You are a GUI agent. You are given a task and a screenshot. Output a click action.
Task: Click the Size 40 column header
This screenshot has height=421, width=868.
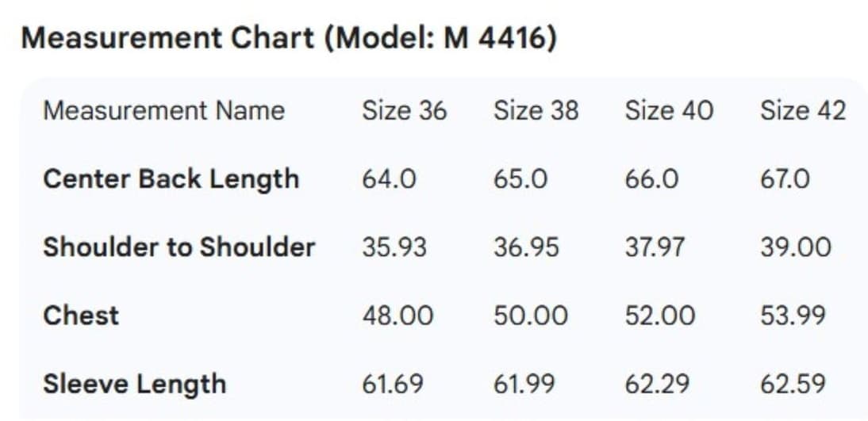(669, 111)
